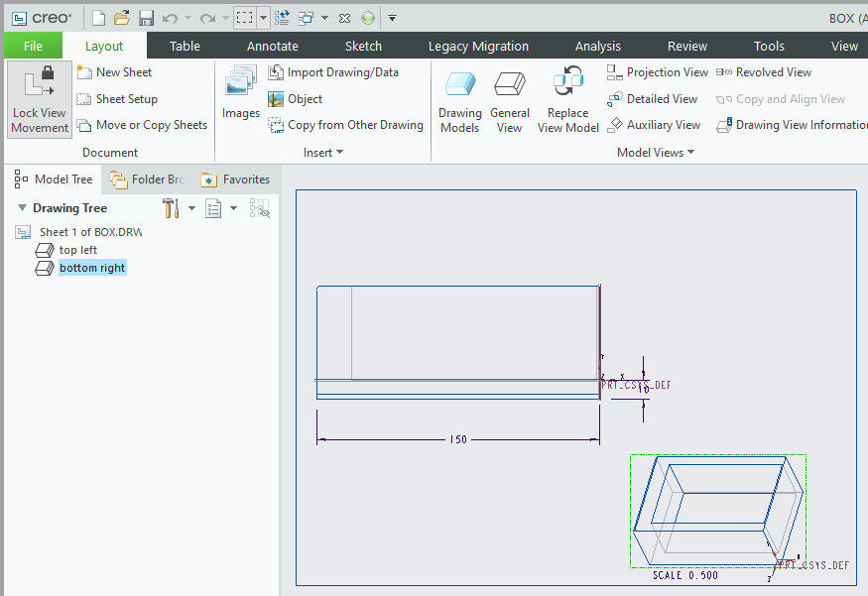This screenshot has width=868, height=596.
Task: Toggle Lock View Movement
Action: pyautogui.click(x=40, y=100)
